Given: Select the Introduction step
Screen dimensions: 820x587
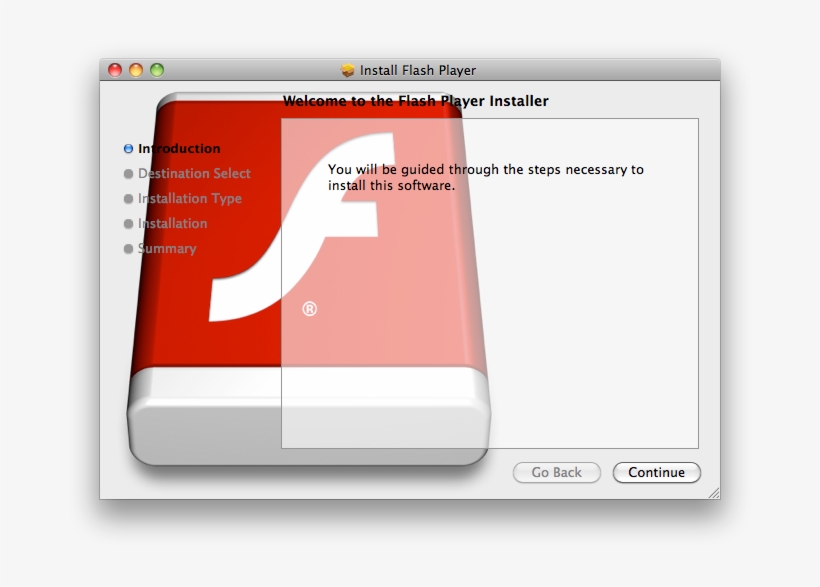Looking at the screenshot, I should click(x=177, y=148).
